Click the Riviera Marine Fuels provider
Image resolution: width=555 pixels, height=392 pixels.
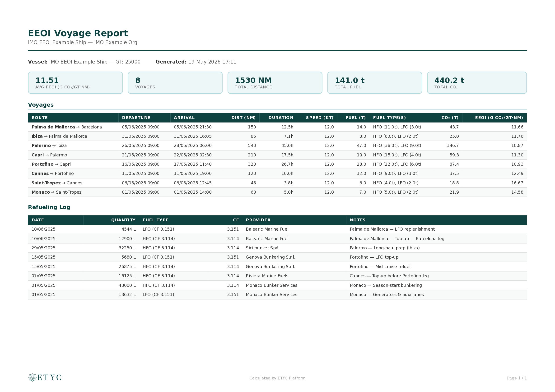(267, 276)
